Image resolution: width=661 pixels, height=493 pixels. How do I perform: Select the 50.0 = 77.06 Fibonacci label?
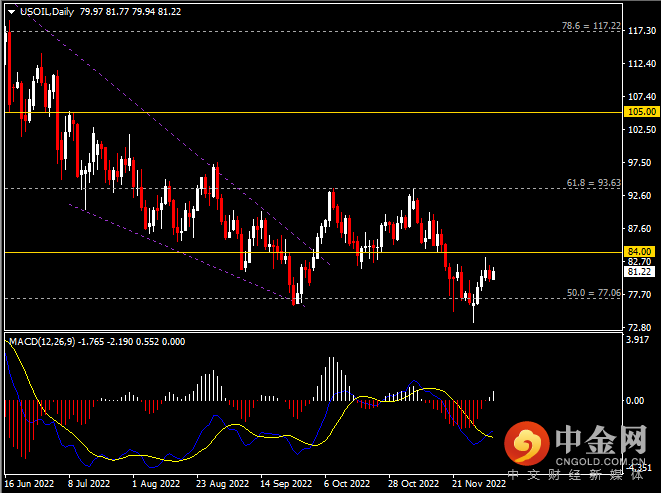[593, 293]
